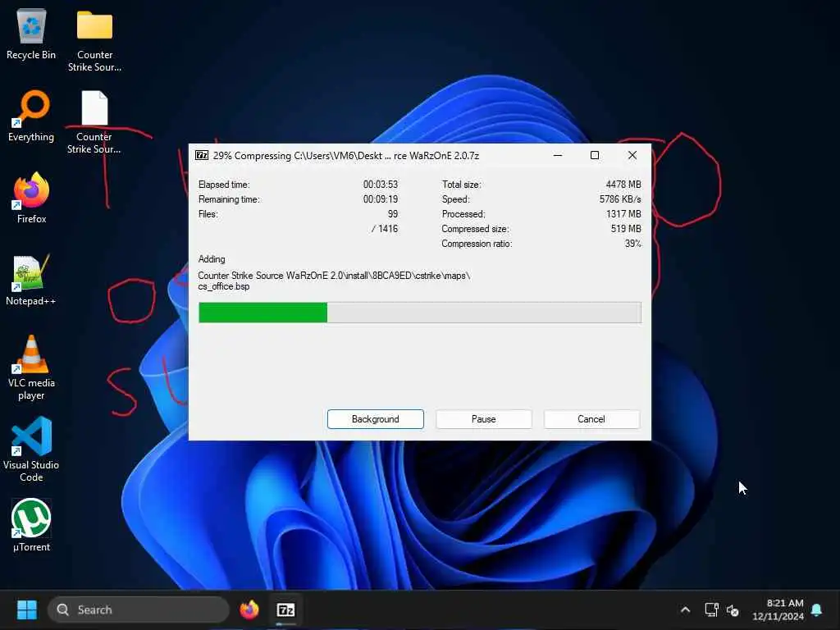Open the muted volume tray icon
The image size is (840, 630).
coord(733,609)
